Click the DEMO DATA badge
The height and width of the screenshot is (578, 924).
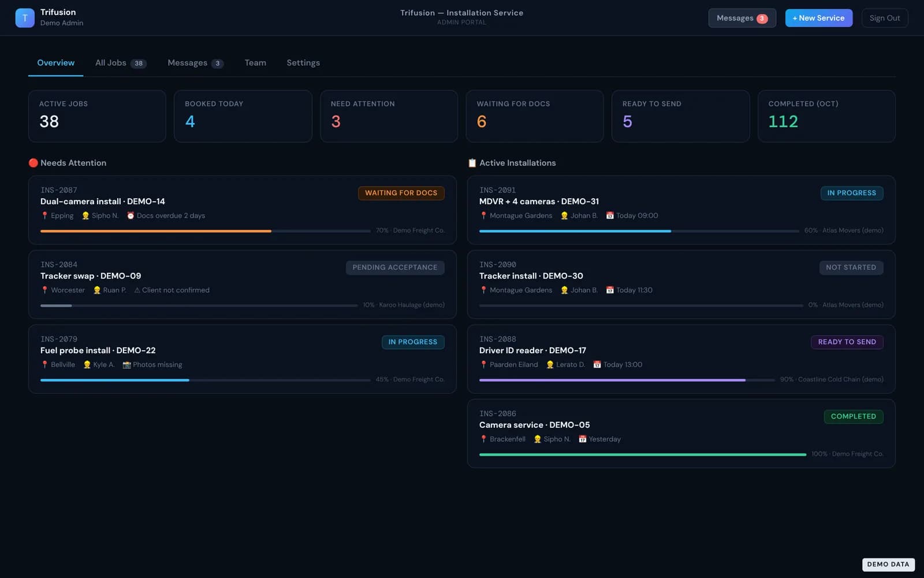pyautogui.click(x=888, y=564)
